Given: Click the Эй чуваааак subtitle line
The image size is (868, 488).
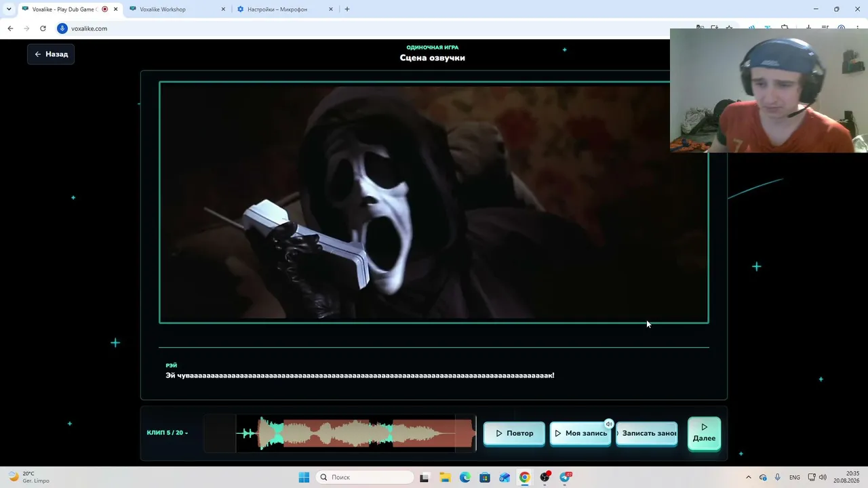Looking at the screenshot, I should [360, 375].
